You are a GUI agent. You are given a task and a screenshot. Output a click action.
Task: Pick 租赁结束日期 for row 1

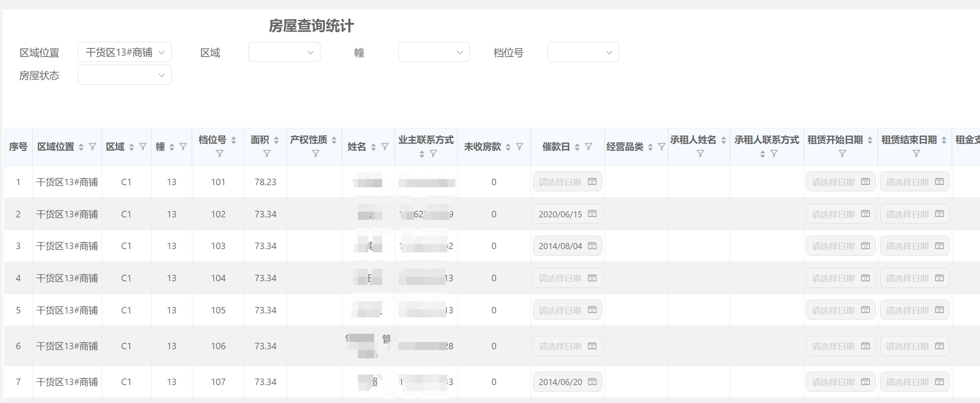point(915,182)
